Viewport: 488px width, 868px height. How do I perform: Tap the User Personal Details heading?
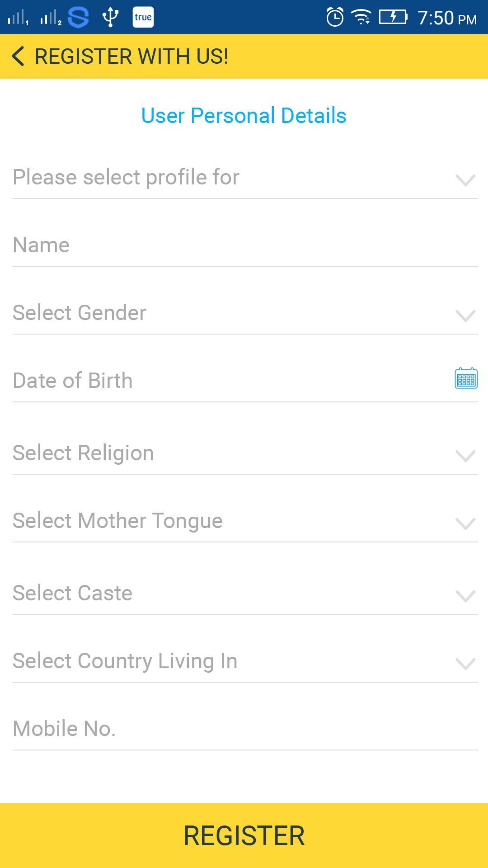244,116
